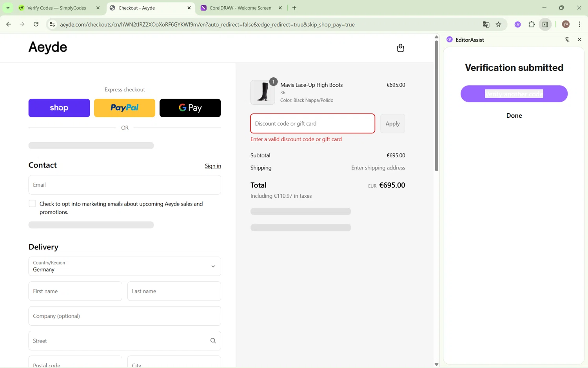588x368 pixels.
Task: Open the EditorAssist extension icon in toolbar
Action: (518, 24)
